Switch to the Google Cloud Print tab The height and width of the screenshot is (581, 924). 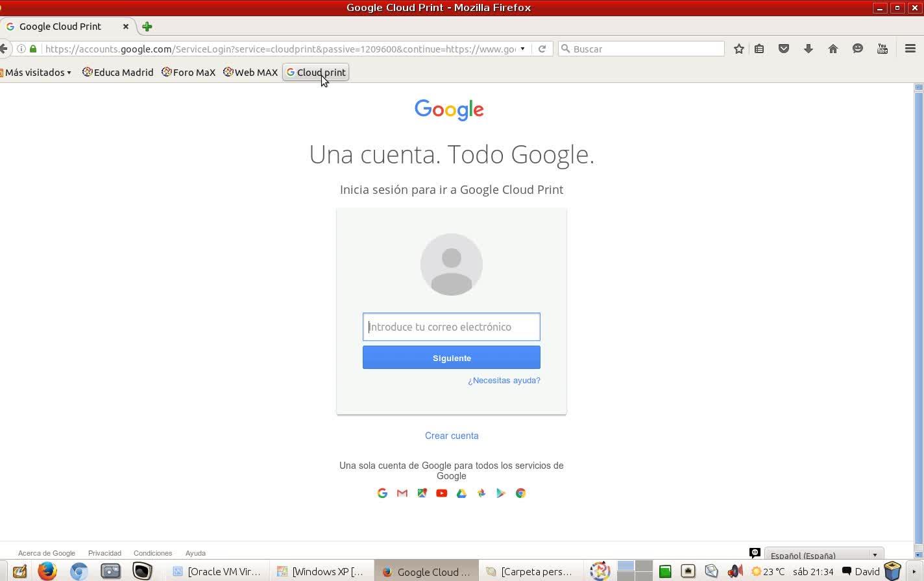pos(67,27)
